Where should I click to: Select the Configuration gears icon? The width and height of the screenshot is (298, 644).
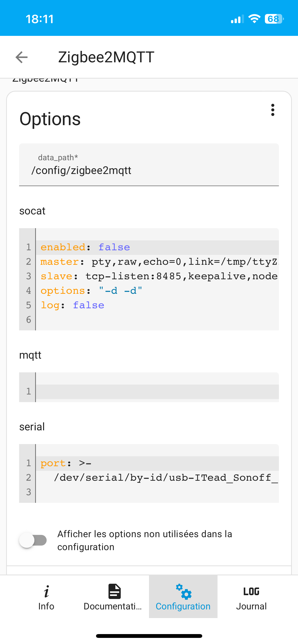click(183, 591)
